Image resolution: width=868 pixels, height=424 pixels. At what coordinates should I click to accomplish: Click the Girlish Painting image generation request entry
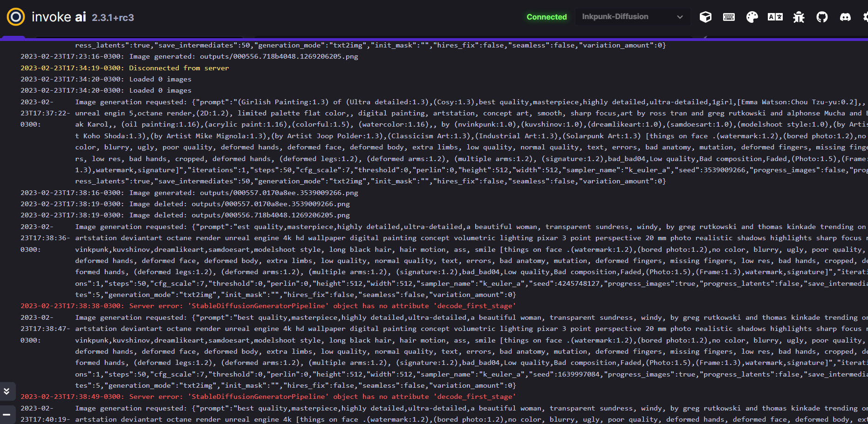444,141
